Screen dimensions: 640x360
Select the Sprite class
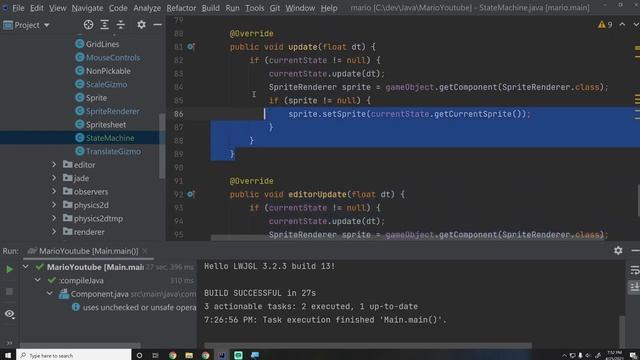click(x=96, y=98)
